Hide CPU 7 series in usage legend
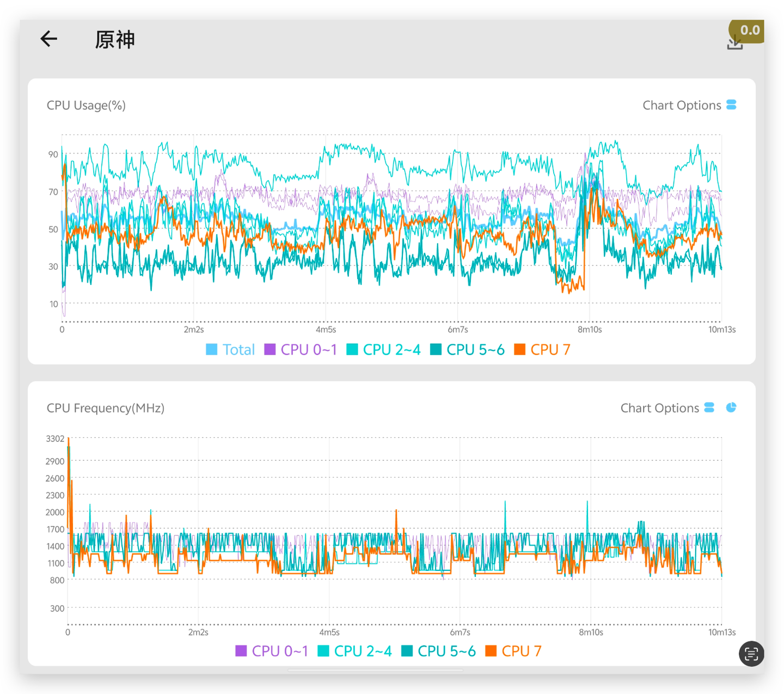The width and height of the screenshot is (784, 694). click(x=542, y=350)
